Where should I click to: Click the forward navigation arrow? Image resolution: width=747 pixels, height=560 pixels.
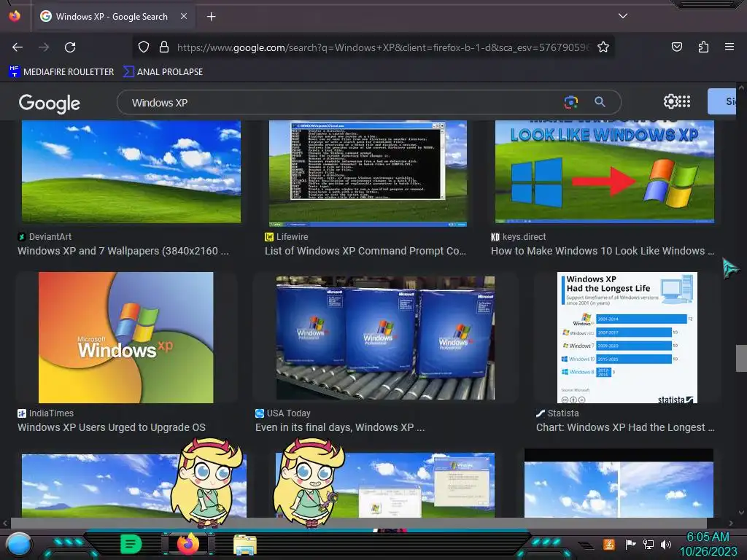click(x=44, y=47)
